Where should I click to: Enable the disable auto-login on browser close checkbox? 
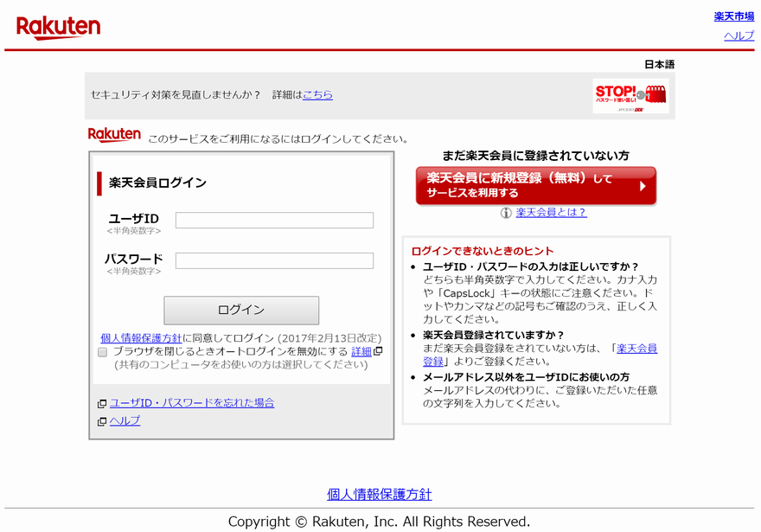coord(103,352)
